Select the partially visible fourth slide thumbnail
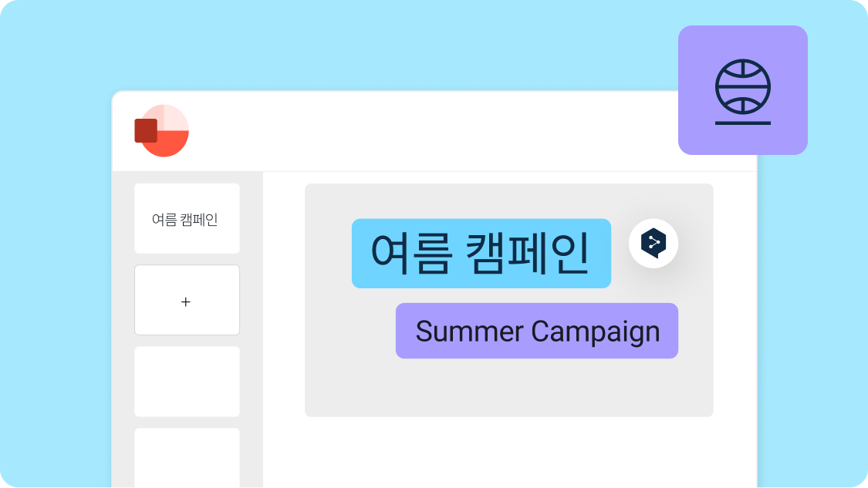This screenshot has width=868, height=488. pyautogui.click(x=187, y=457)
